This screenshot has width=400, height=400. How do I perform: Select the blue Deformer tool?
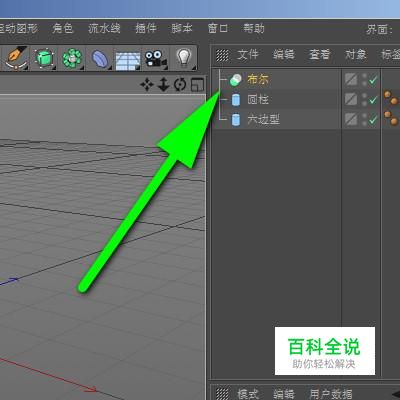coord(100,59)
